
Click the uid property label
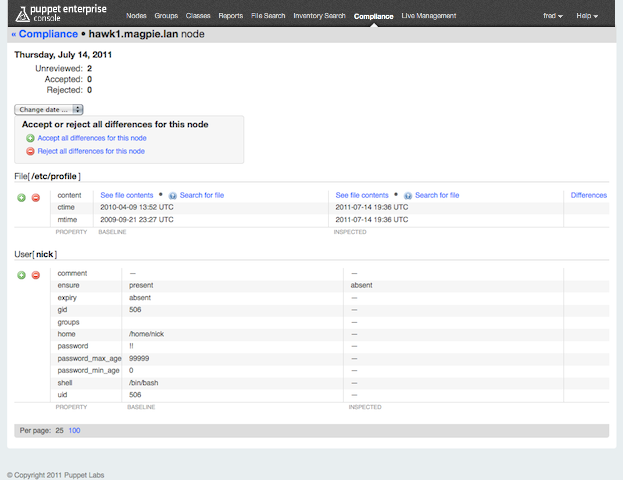tap(62, 395)
